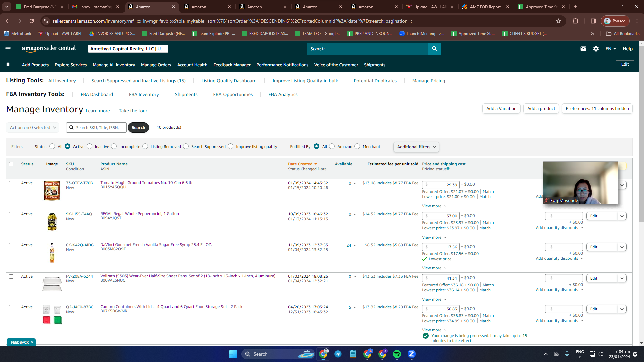Click the microphone icon in system tray
644x362 pixels.
tap(567, 354)
